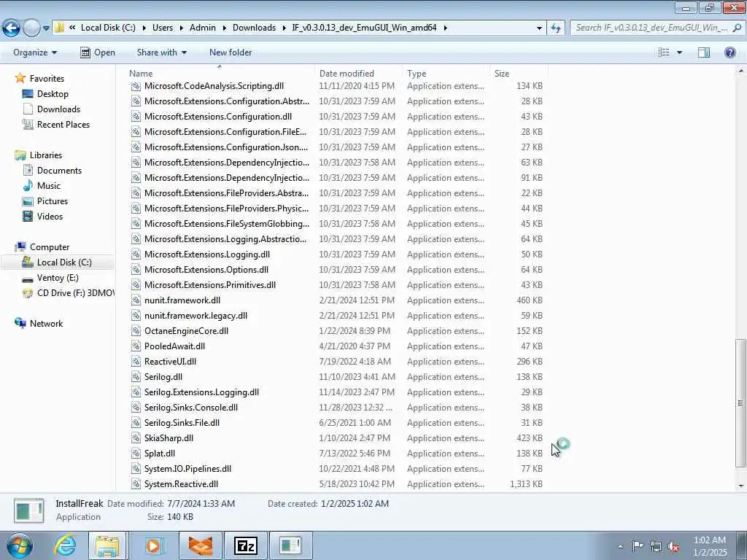Click the scrollbar down arrow
Screen dimensions: 747x560
740,486
